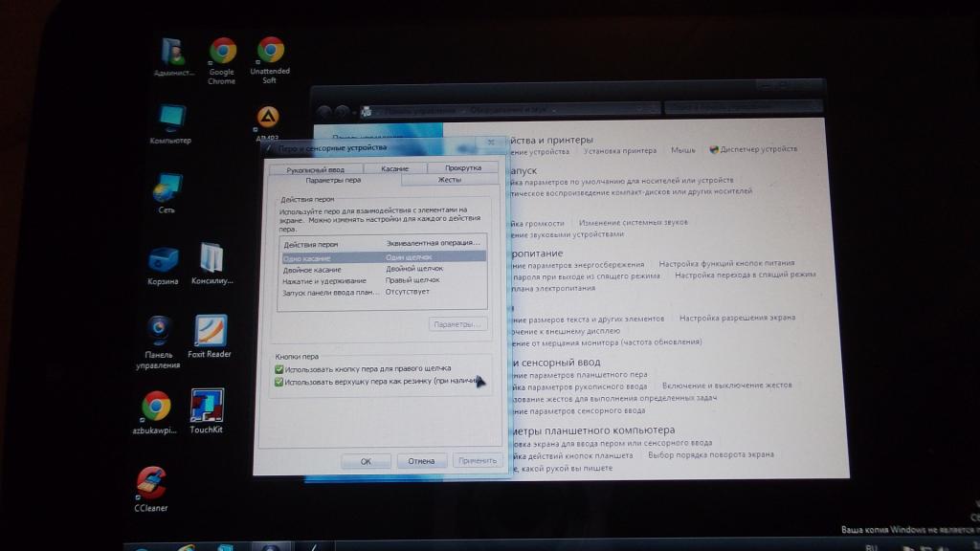Image resolution: width=980 pixels, height=551 pixels.
Task: Disable pen button for right-click checkbox
Action: point(279,368)
